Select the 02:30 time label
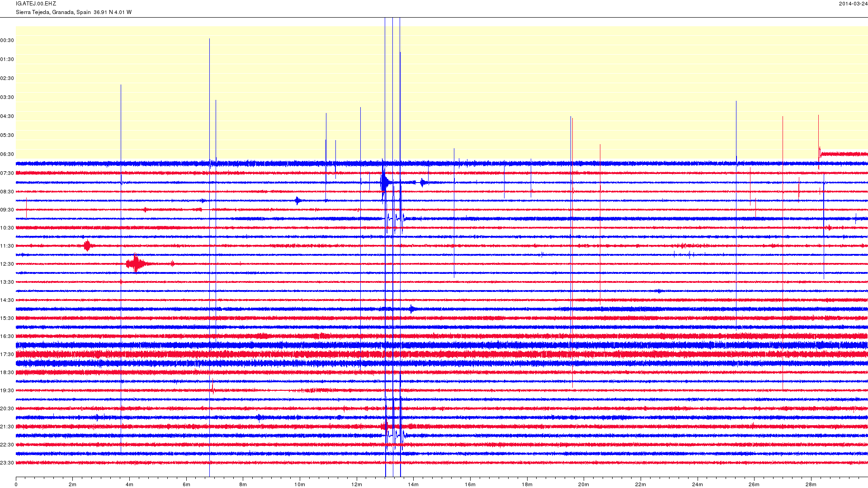868x488 pixels. pyautogui.click(x=7, y=78)
